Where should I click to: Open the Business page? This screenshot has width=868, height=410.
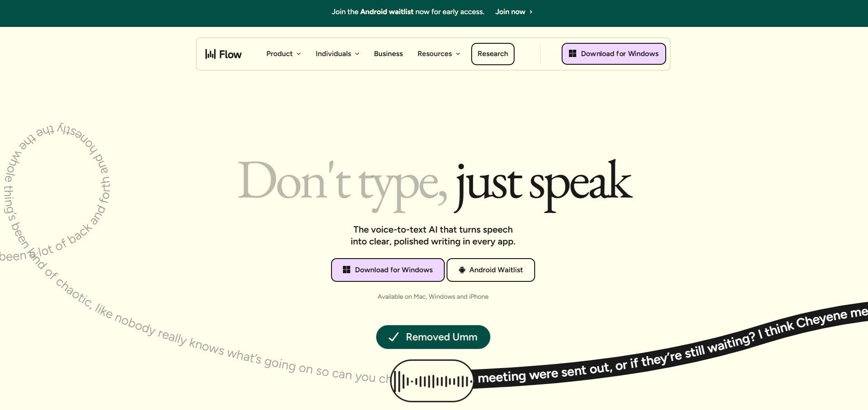388,54
